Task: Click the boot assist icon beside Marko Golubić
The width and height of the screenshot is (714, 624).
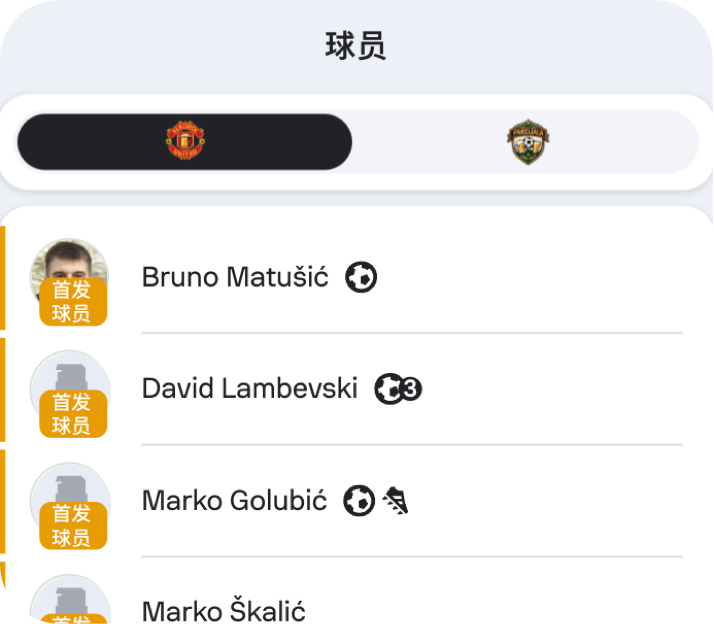Action: coord(396,500)
